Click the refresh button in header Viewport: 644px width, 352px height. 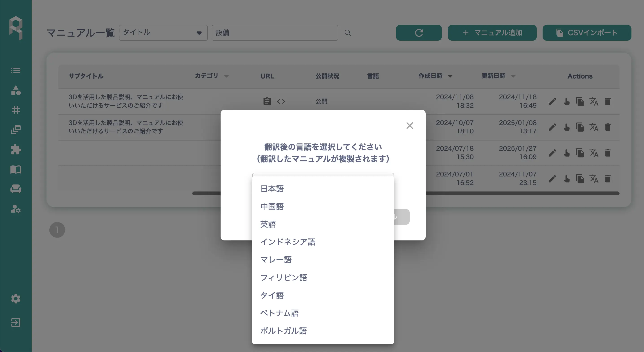[419, 33]
